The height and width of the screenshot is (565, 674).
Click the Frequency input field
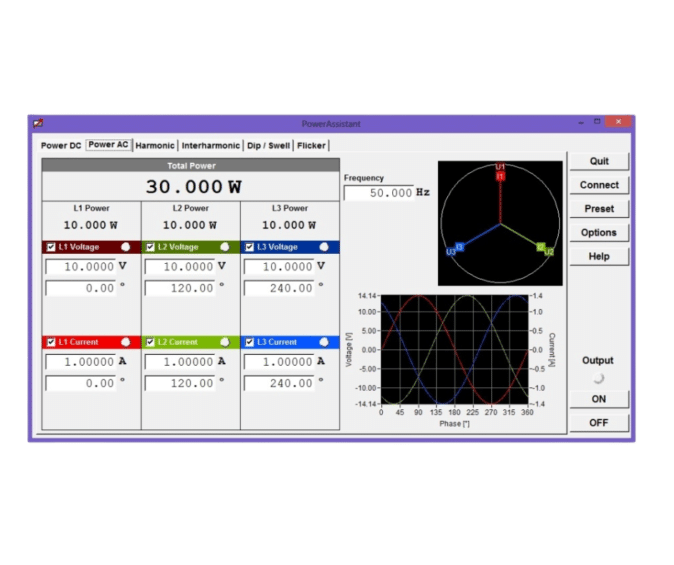[378, 193]
